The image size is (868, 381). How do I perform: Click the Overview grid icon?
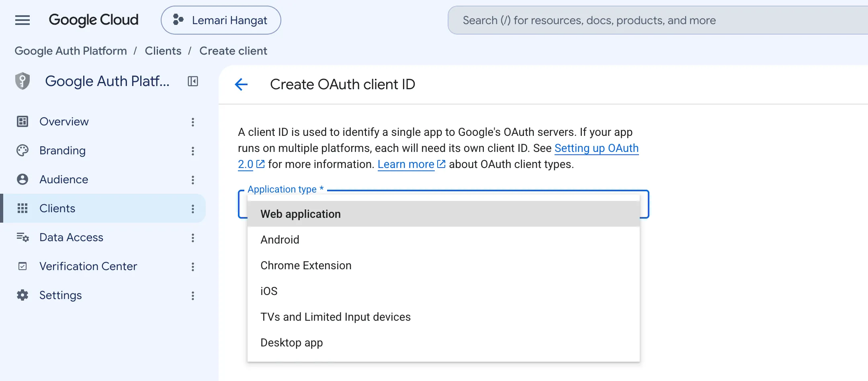(x=23, y=121)
